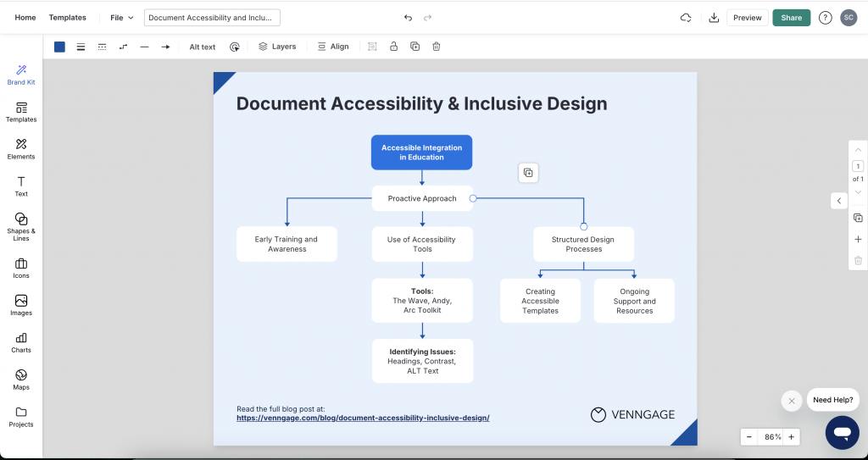Open the Need Help? prompt
Image resolution: width=868 pixels, height=460 pixels.
click(832, 400)
